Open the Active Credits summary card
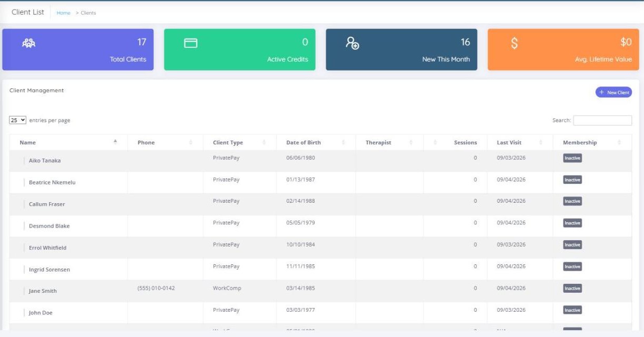Viewport: 644px width, 337px height. pos(240,49)
